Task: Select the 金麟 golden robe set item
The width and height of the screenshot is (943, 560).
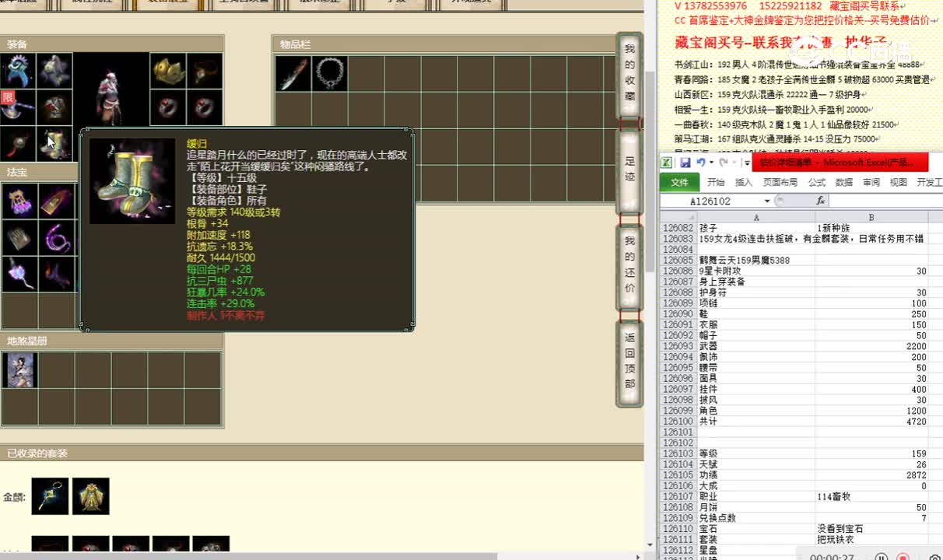Action: pyautogui.click(x=90, y=496)
